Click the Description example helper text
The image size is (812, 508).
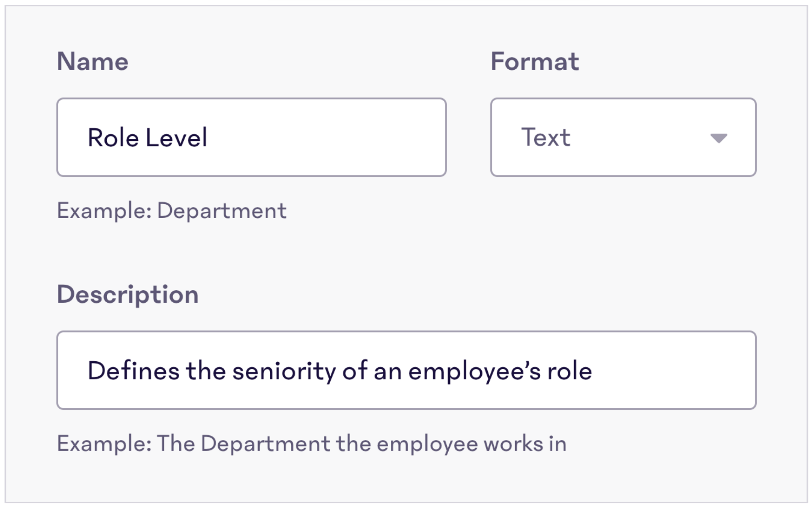[x=312, y=443]
